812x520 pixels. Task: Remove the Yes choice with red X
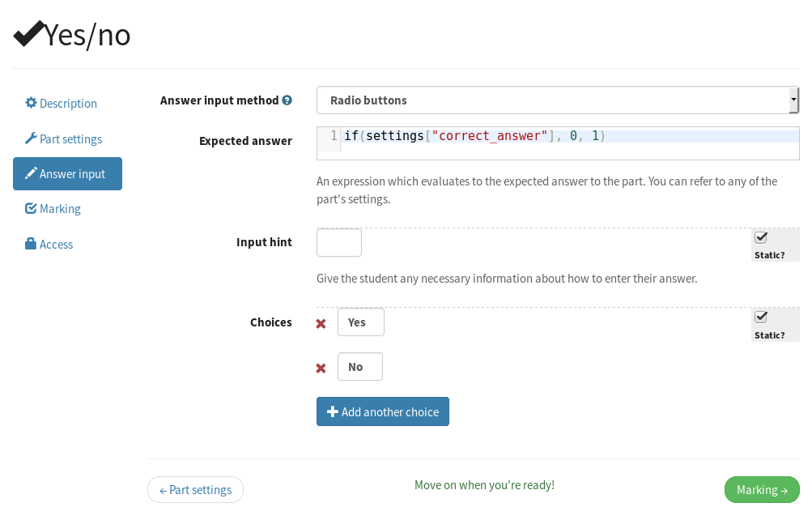(321, 323)
